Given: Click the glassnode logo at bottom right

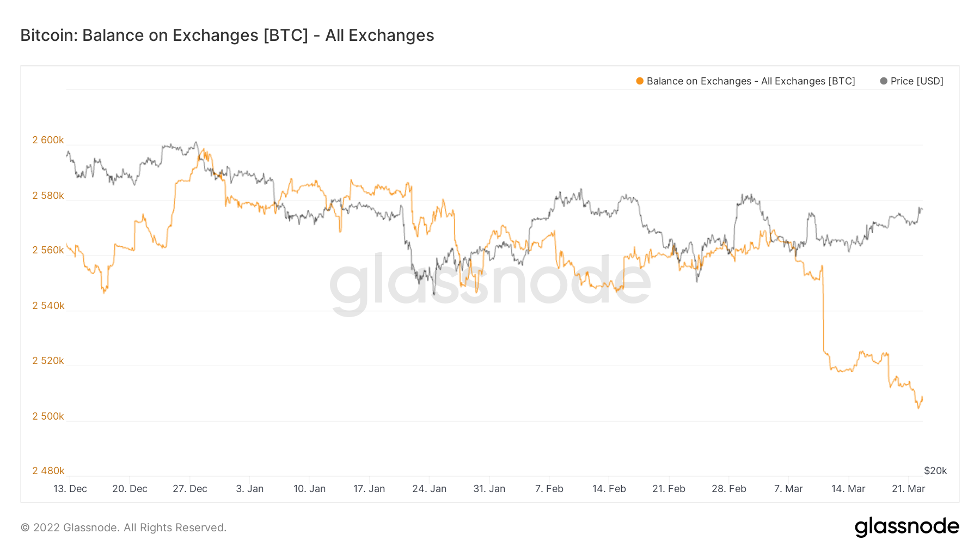Looking at the screenshot, I should (906, 527).
